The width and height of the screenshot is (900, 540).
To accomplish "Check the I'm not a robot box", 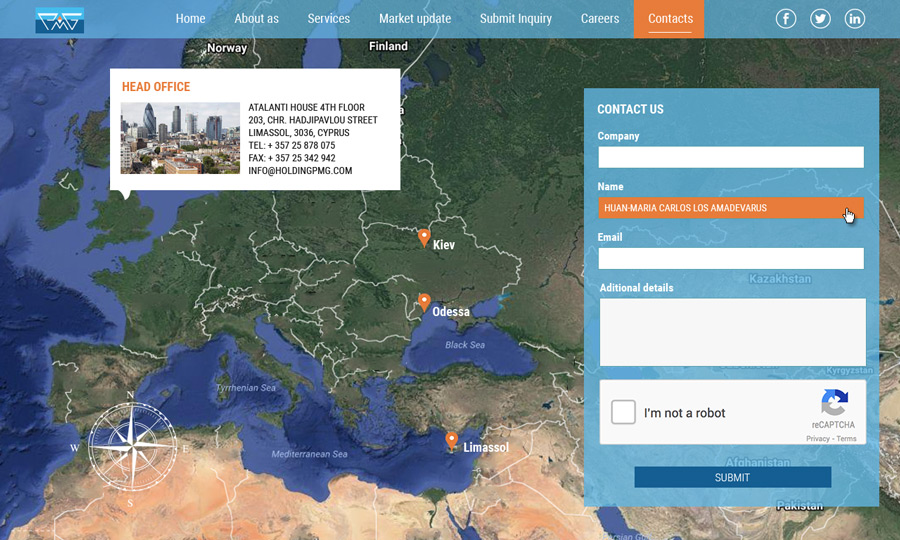I will (624, 412).
